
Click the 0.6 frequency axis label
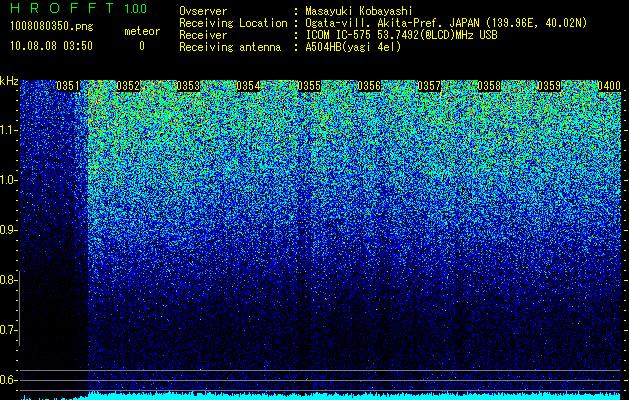pos(7,380)
